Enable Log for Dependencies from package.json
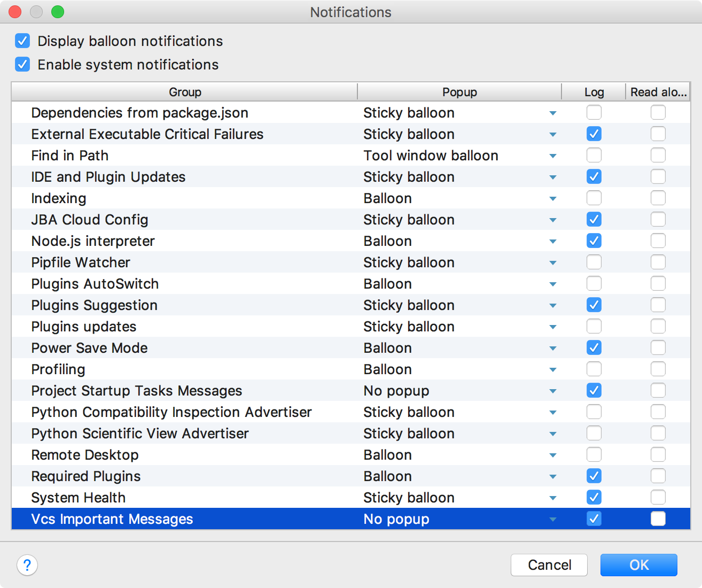Screen dimensions: 702x588 [594, 112]
